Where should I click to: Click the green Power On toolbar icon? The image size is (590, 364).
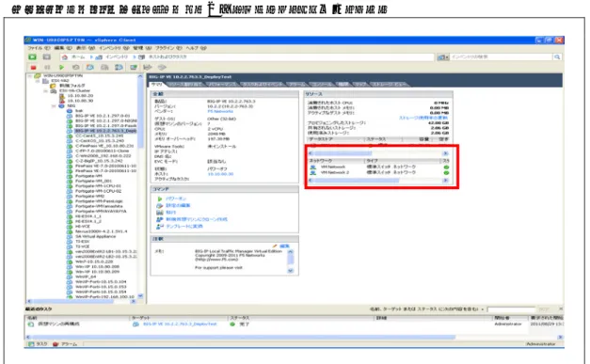pos(61,68)
